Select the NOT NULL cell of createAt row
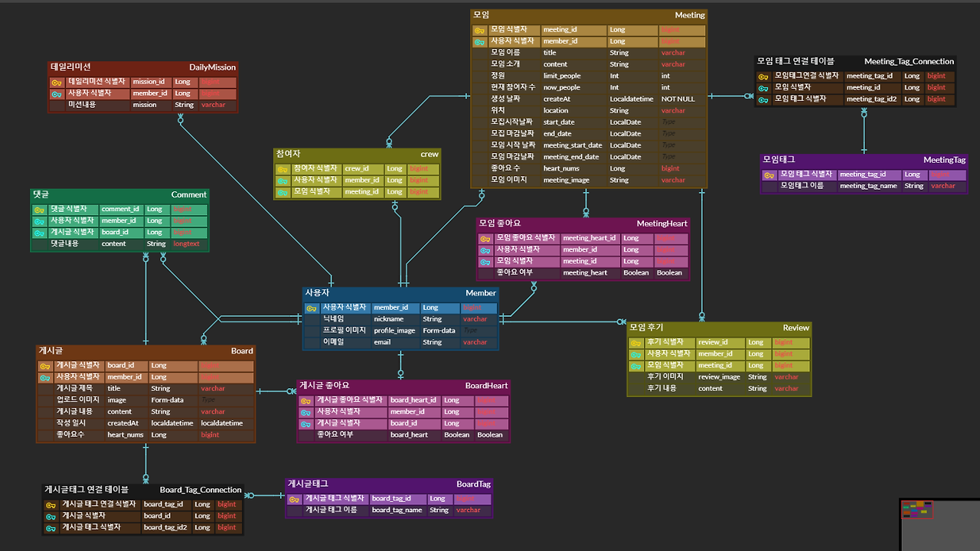Image resolution: width=980 pixels, height=551 pixels. [678, 99]
